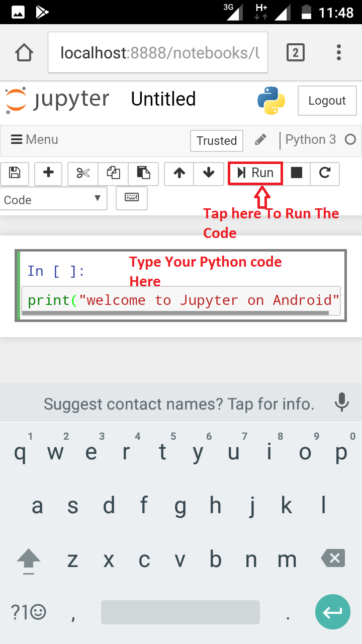Click the Run button
This screenshot has width=362, height=644.
pos(255,173)
